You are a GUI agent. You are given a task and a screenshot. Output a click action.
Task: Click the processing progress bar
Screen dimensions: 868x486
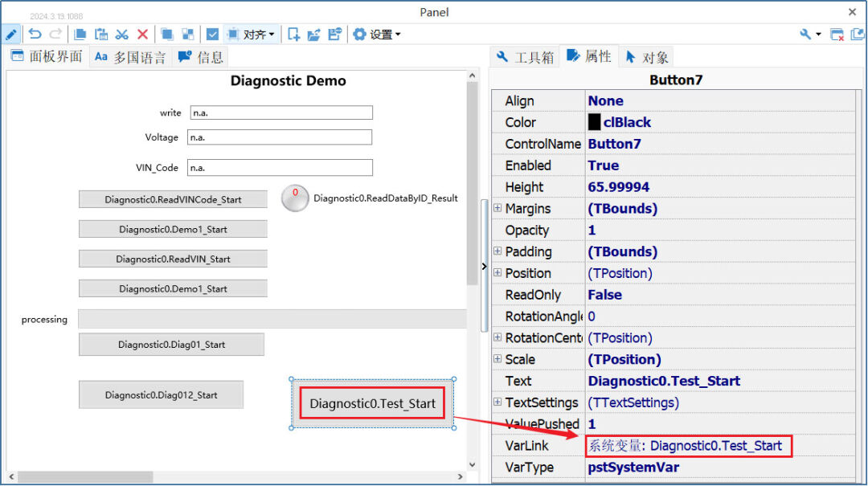[272, 320]
